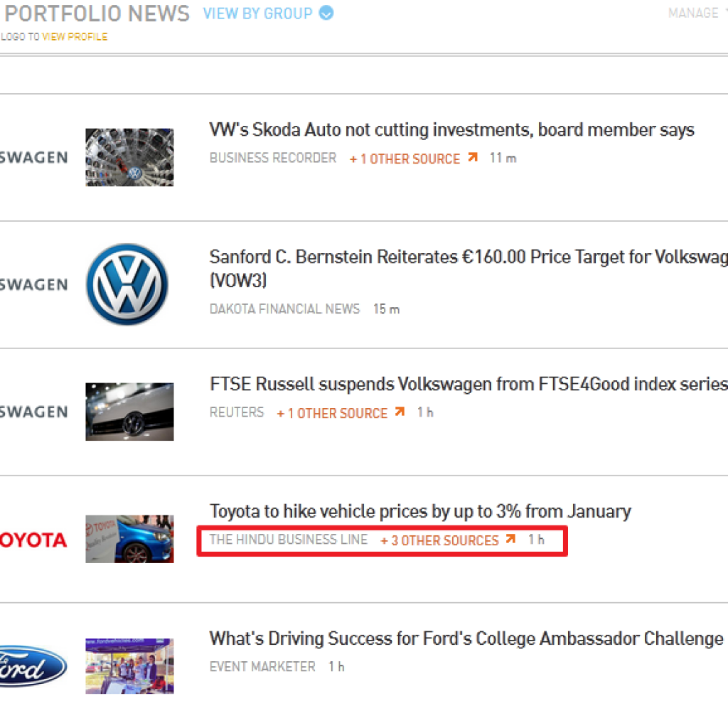
Task: Click arrow icon beside +3 Other Sources
Action: tap(510, 539)
